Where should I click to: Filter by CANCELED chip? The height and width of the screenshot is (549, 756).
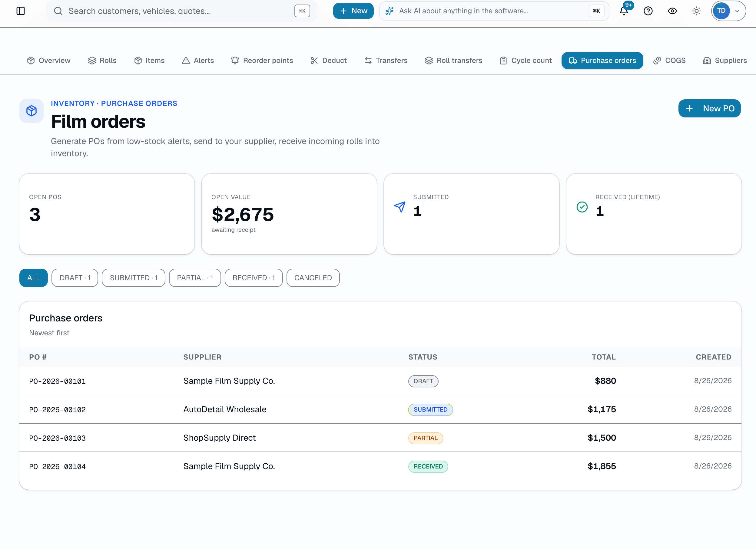point(313,278)
